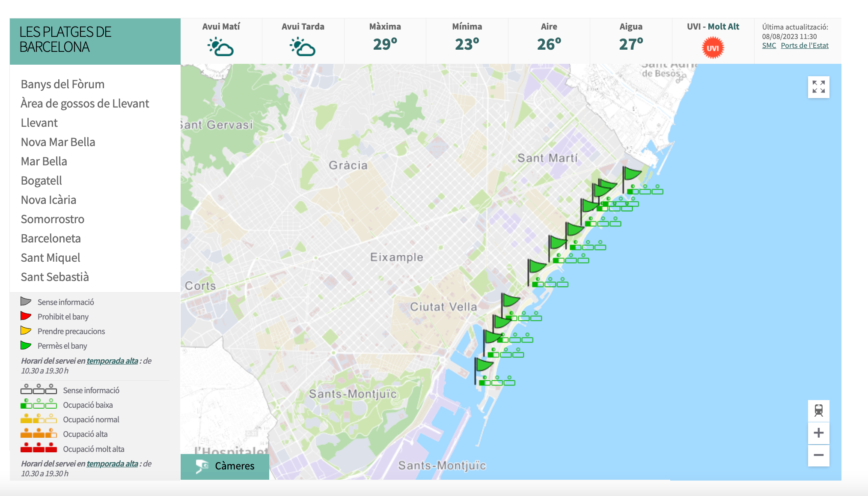Click temporada alta link under occupancy legend
This screenshot has width=868, height=496.
[x=112, y=463]
